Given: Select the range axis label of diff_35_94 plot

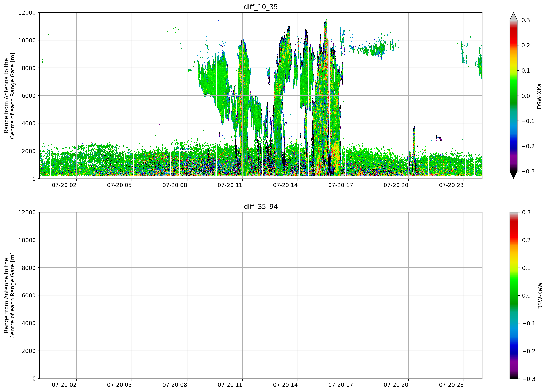Looking at the screenshot, I should tap(9, 295).
